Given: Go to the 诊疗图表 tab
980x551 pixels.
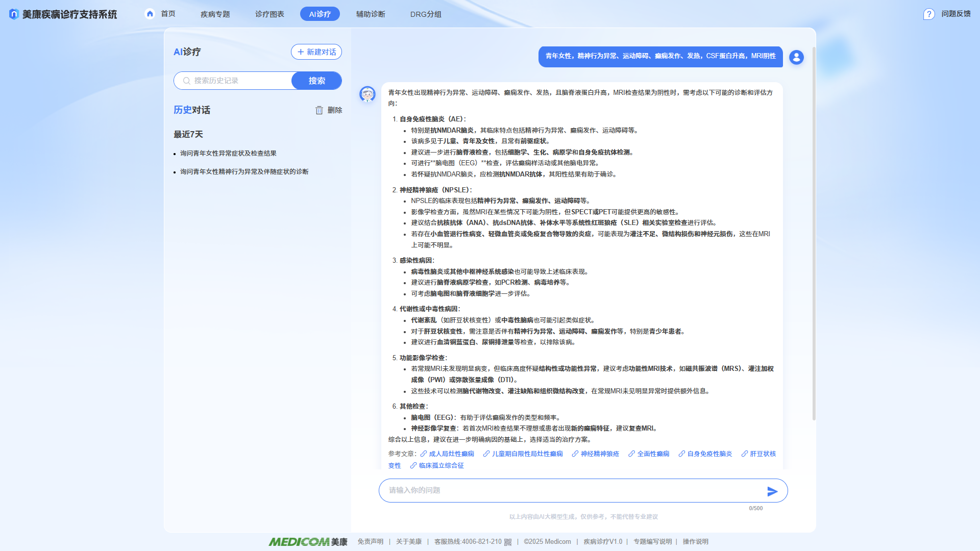Looking at the screenshot, I should [x=269, y=14].
